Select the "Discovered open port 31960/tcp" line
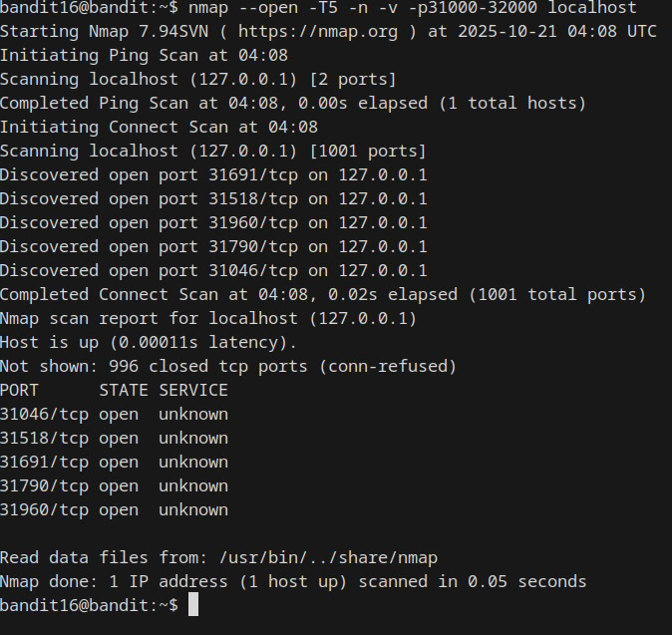The width and height of the screenshot is (672, 635). [x=213, y=222]
